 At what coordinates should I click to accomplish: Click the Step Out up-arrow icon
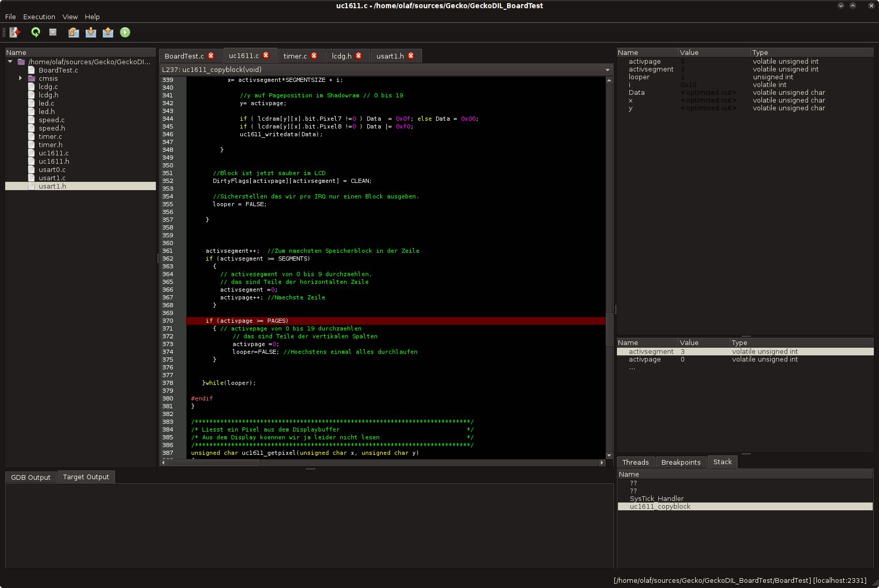(x=108, y=32)
